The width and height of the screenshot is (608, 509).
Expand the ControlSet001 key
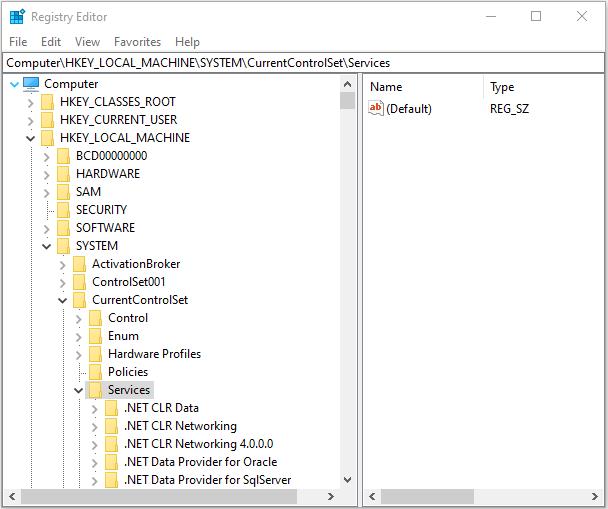(x=62, y=283)
